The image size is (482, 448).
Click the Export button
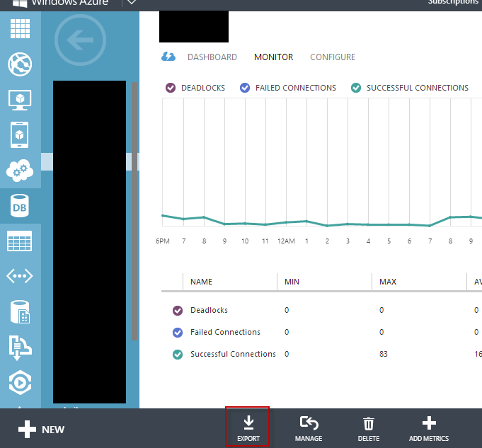click(x=248, y=428)
